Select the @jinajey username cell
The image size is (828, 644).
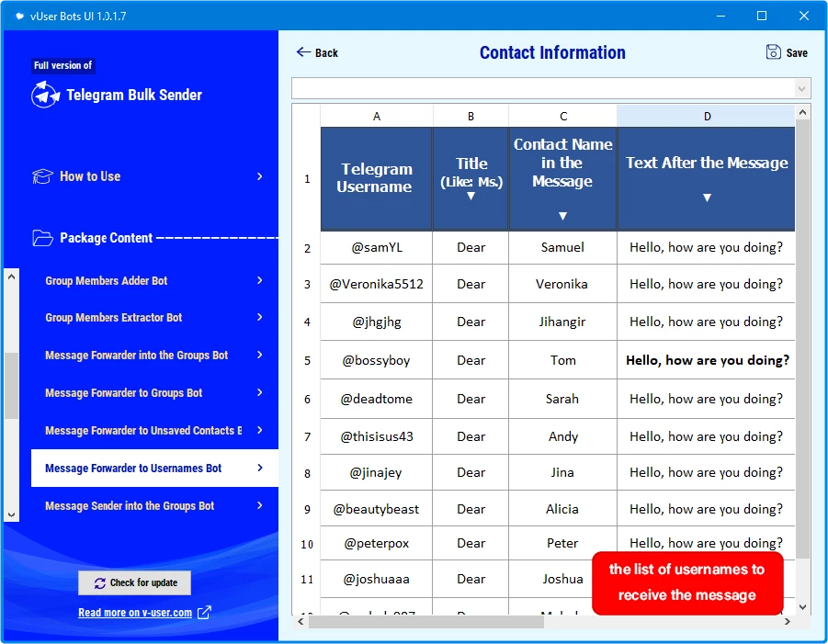click(377, 472)
